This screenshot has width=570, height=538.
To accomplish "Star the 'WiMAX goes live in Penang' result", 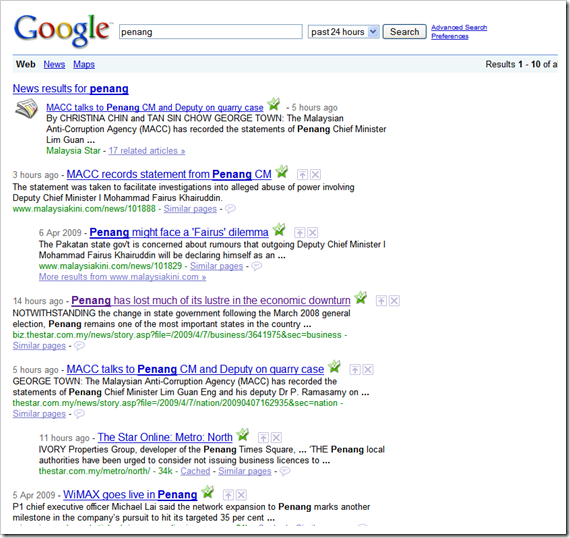I will [208, 492].
